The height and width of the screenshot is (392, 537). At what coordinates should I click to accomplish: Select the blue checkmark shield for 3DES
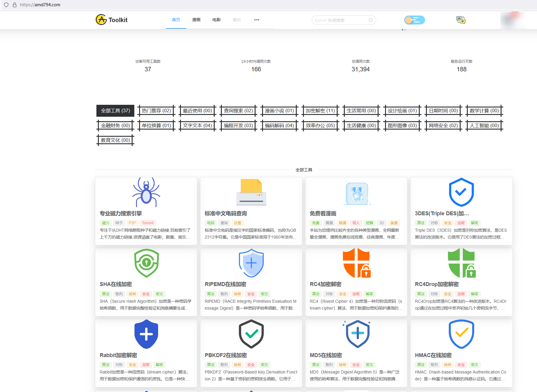(461, 193)
